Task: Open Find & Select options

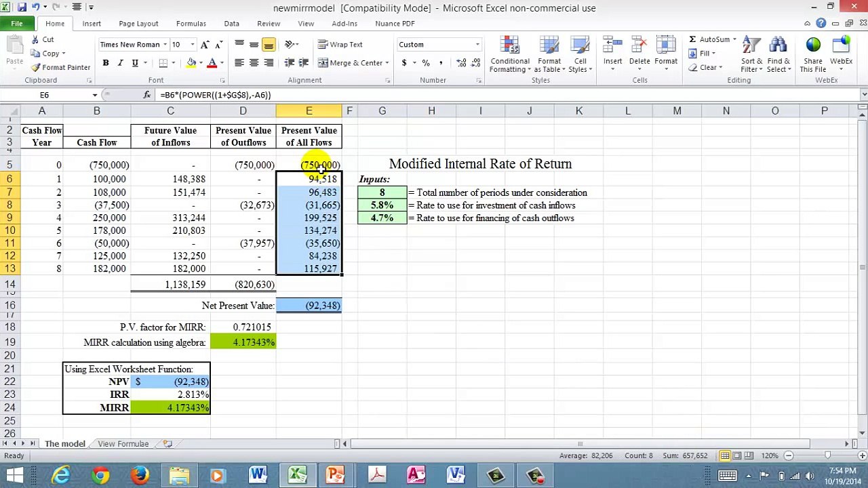Action: pos(778,54)
